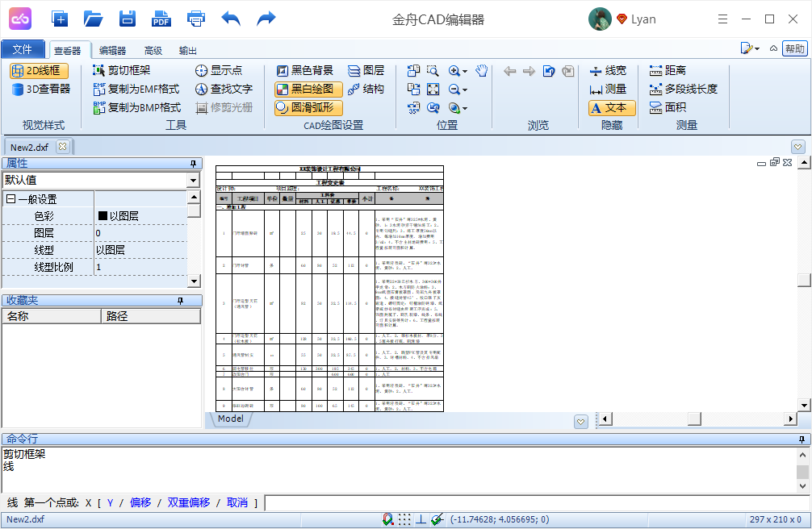Click the 剪切框架 clip frame tool
This screenshot has height=529, width=812.
point(122,71)
